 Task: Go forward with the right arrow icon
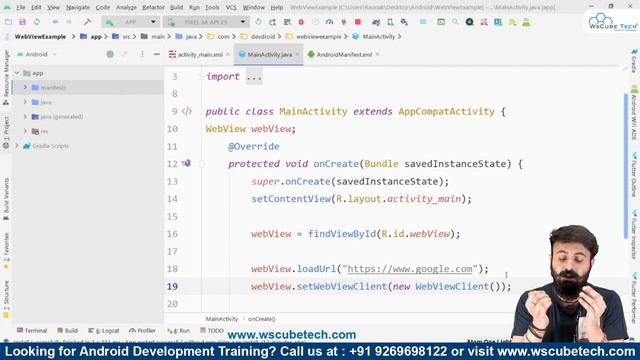point(69,22)
